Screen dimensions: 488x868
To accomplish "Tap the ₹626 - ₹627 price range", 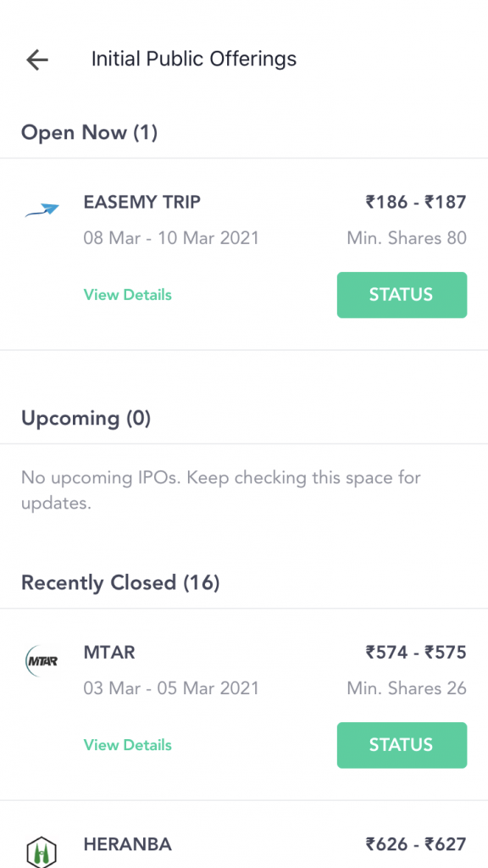I will click(x=415, y=844).
